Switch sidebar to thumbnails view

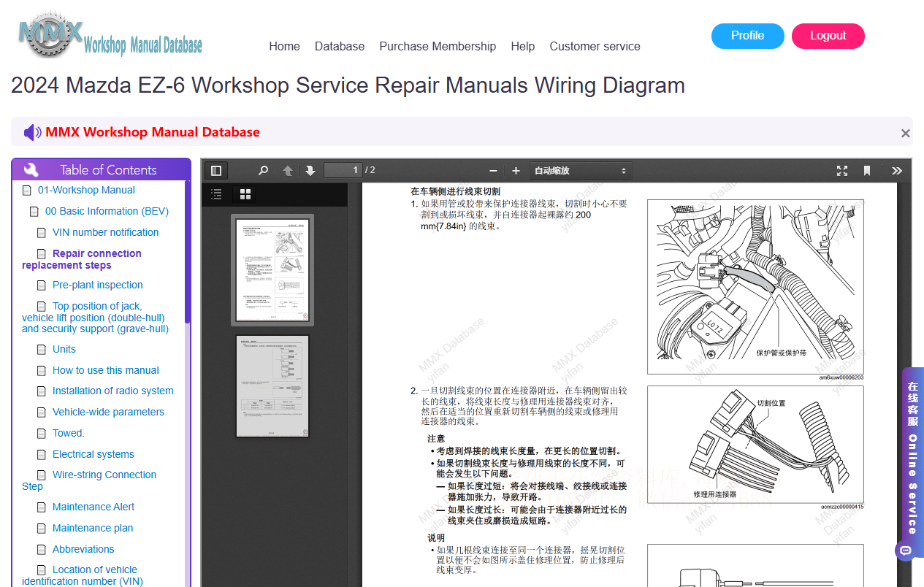245,194
